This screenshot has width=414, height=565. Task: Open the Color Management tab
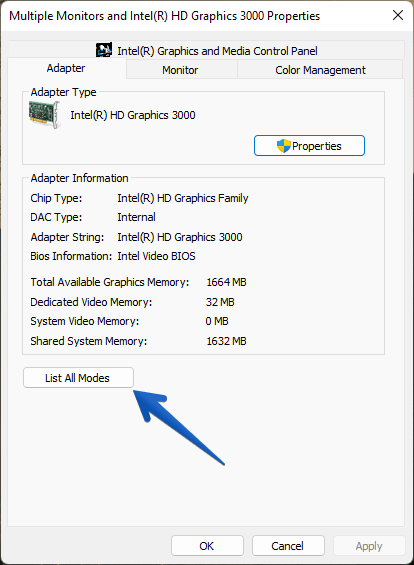(x=320, y=70)
